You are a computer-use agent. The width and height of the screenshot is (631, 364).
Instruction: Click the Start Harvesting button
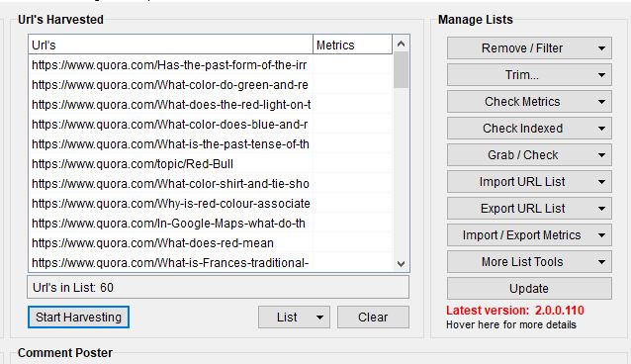click(x=78, y=318)
